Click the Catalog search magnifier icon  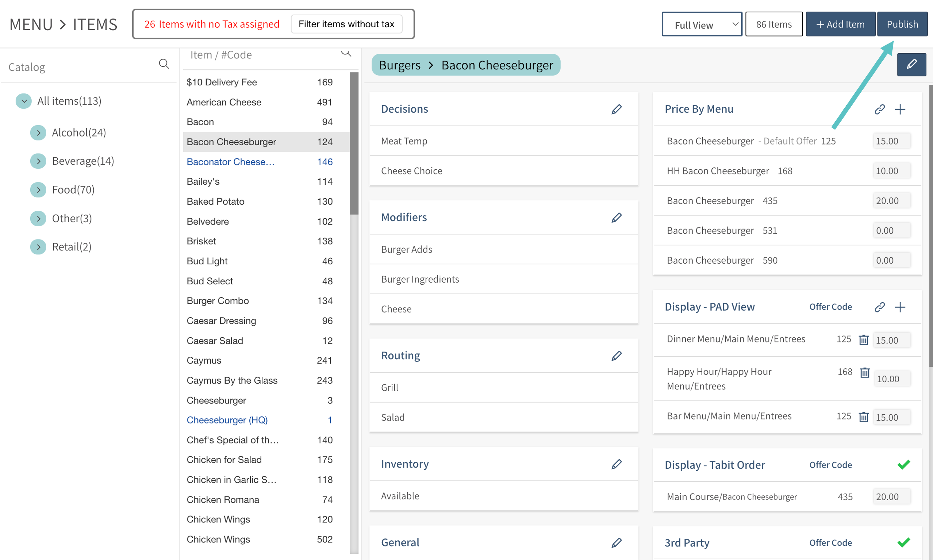(164, 64)
